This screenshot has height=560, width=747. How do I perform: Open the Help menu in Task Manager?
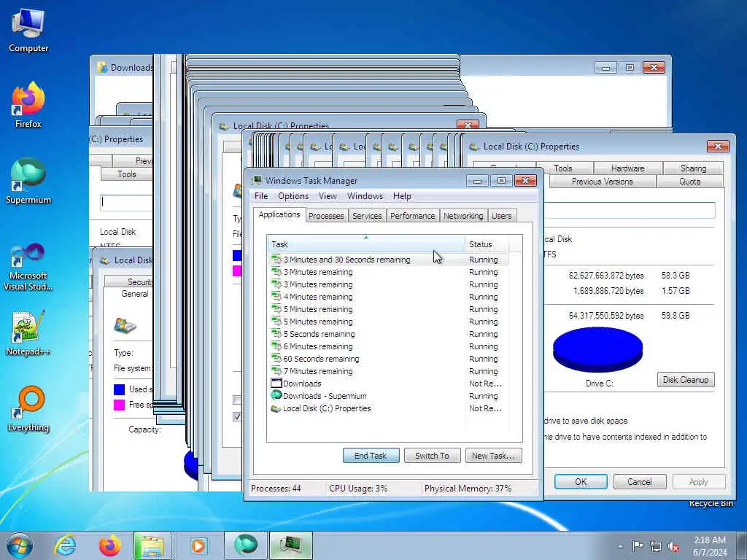(x=402, y=196)
